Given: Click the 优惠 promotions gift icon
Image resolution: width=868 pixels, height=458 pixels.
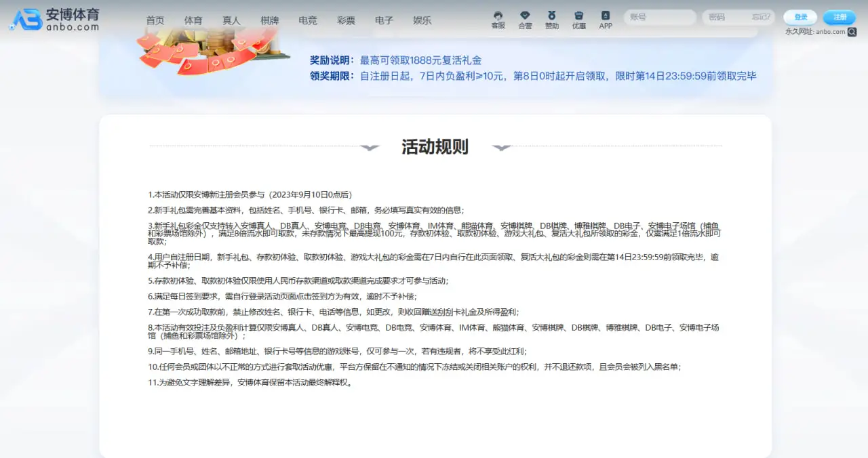Looking at the screenshot, I should [578, 18].
